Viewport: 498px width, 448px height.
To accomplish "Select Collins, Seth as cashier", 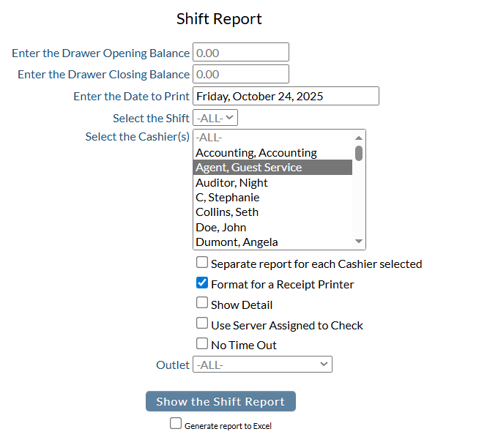I will tap(227, 212).
